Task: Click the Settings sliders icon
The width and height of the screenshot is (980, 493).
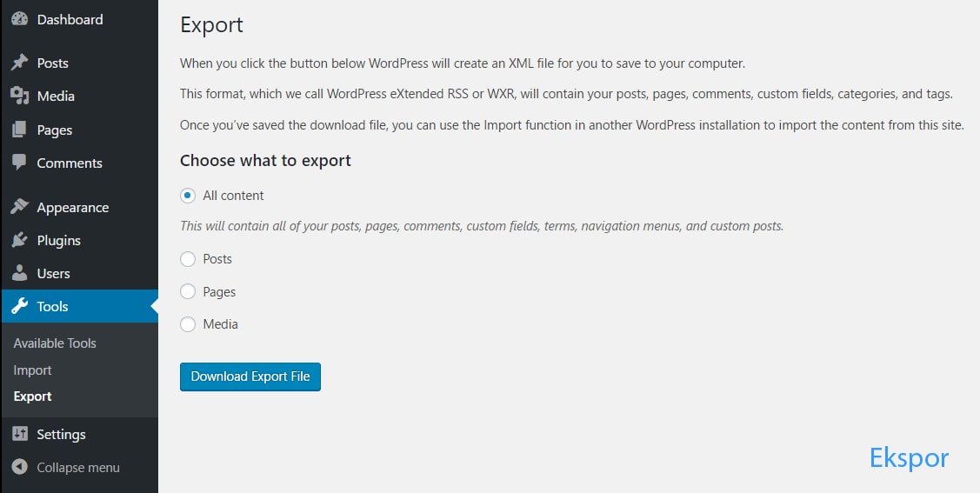Action: click(x=20, y=434)
